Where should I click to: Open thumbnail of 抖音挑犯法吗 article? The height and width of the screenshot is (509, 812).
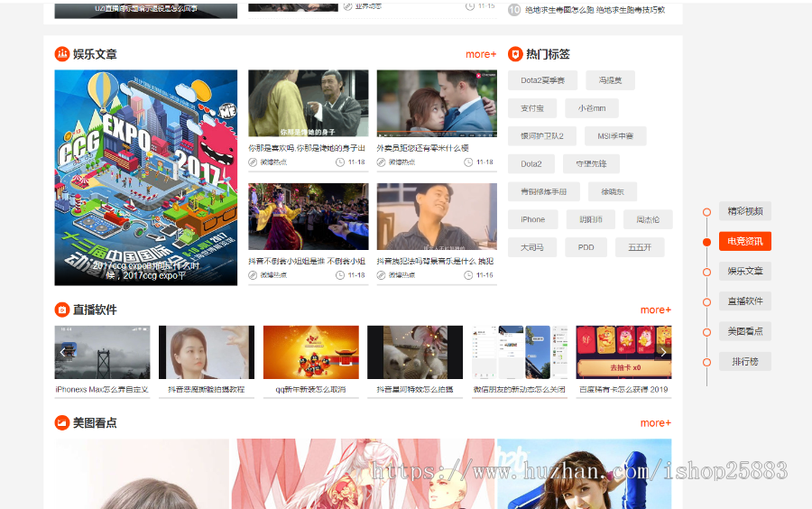click(x=437, y=217)
